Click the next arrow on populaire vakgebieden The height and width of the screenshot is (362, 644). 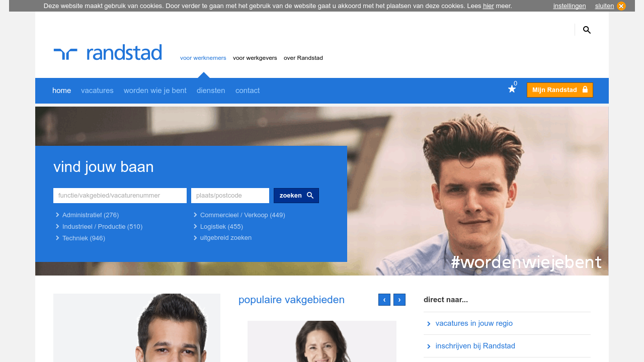pyautogui.click(x=399, y=299)
